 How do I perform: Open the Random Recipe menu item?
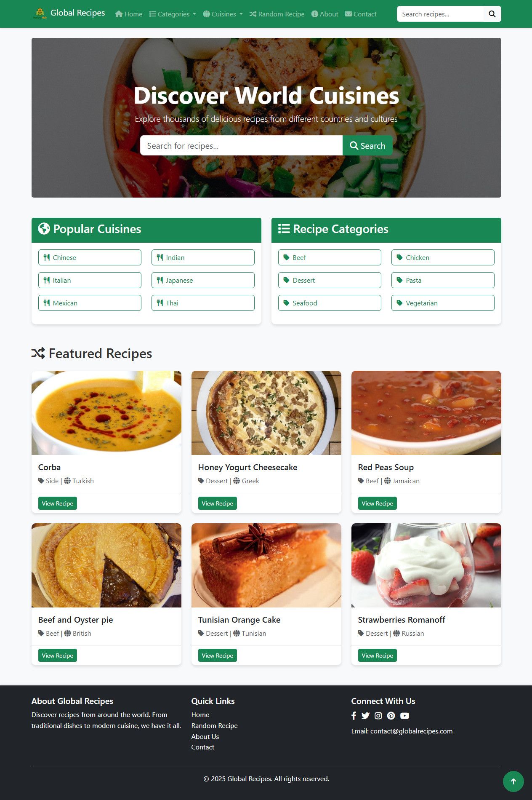point(277,14)
